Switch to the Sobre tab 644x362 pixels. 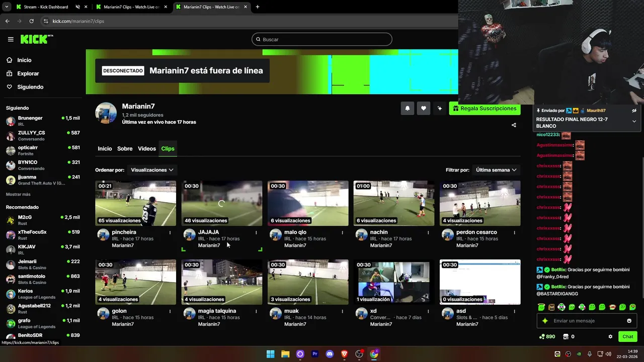125,149
